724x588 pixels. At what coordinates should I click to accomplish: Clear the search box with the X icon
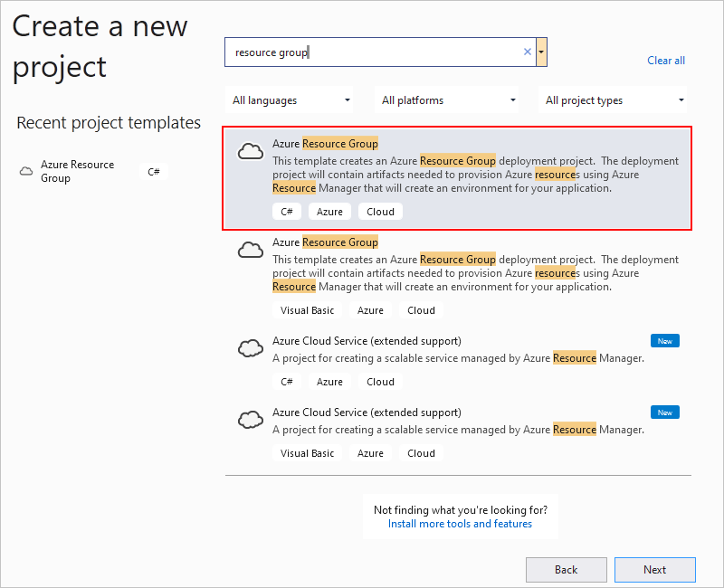tap(528, 52)
